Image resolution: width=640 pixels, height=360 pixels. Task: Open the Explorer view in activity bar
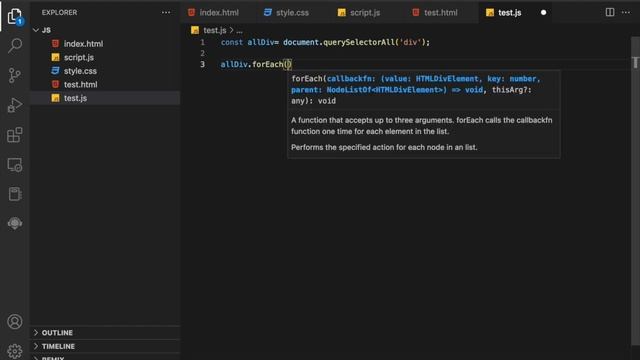[15, 16]
